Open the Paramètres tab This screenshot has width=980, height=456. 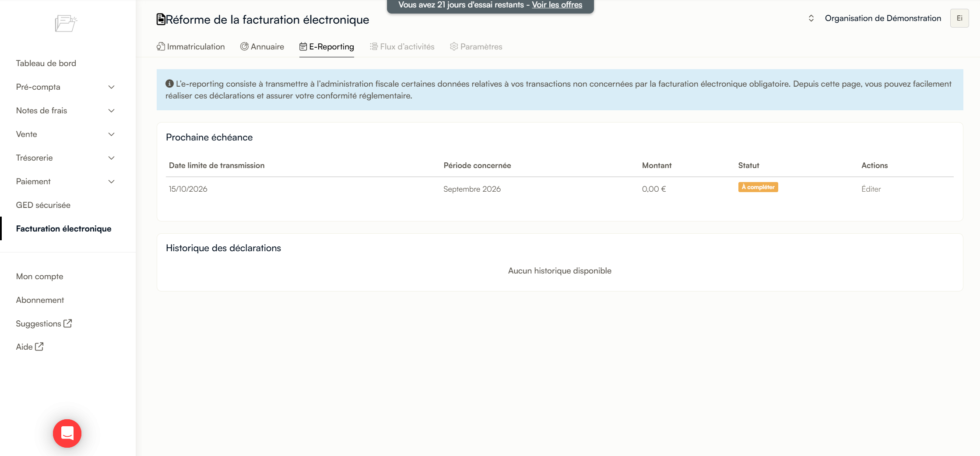(476, 46)
